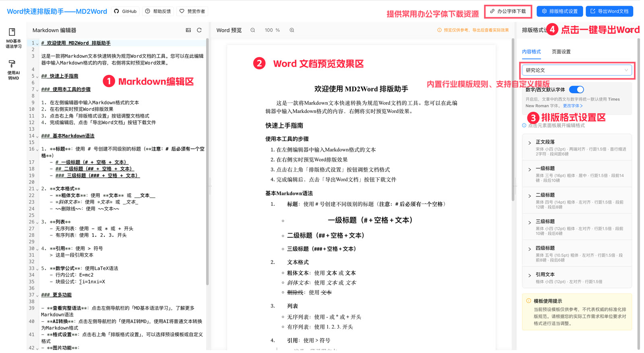Image resolution: width=644 pixels, height=353 pixels.
Task: Collapse the fold arrow on editor line 1
Action: click(37, 43)
